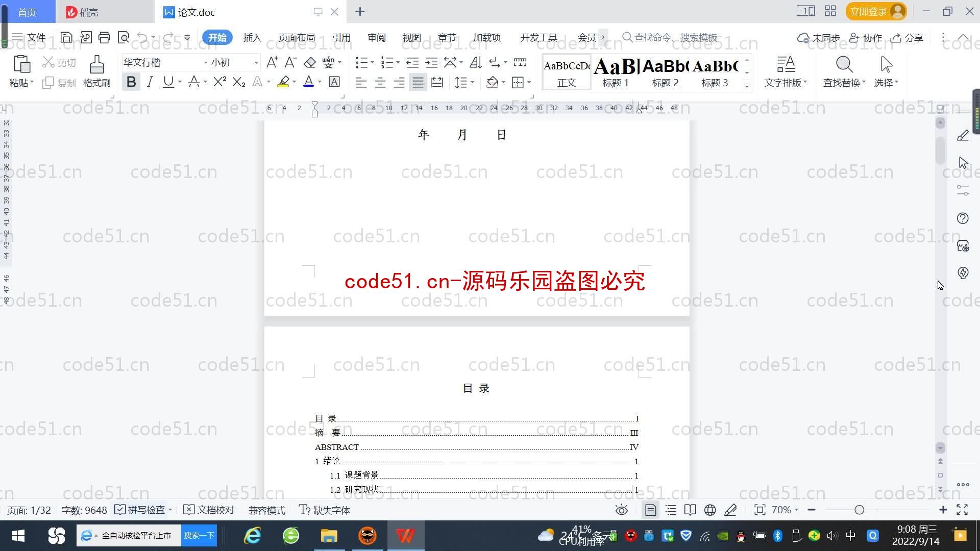The width and height of the screenshot is (980, 551).
Task: Click 立即登录 login button
Action: click(875, 11)
